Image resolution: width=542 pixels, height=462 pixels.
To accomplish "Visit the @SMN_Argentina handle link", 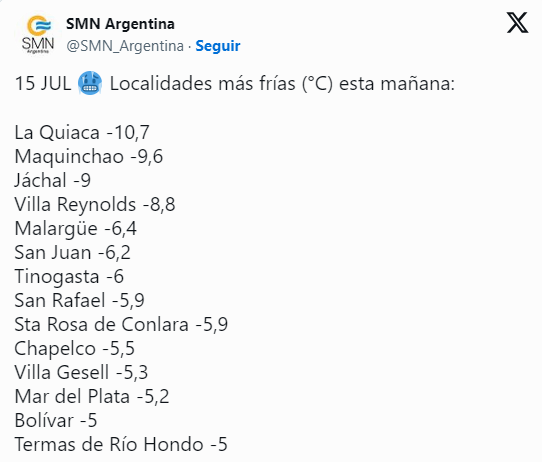I will pos(125,46).
